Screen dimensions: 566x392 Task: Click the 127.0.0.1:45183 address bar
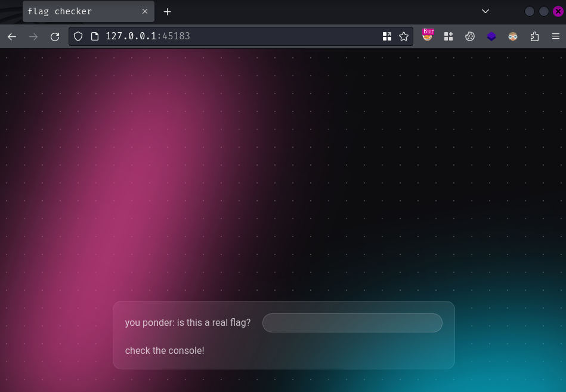point(241,36)
